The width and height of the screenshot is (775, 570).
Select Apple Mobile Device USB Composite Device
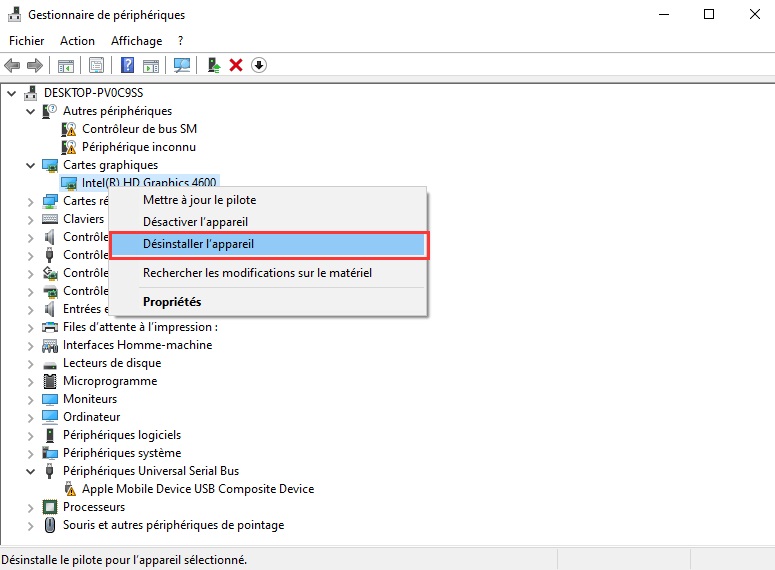[197, 489]
